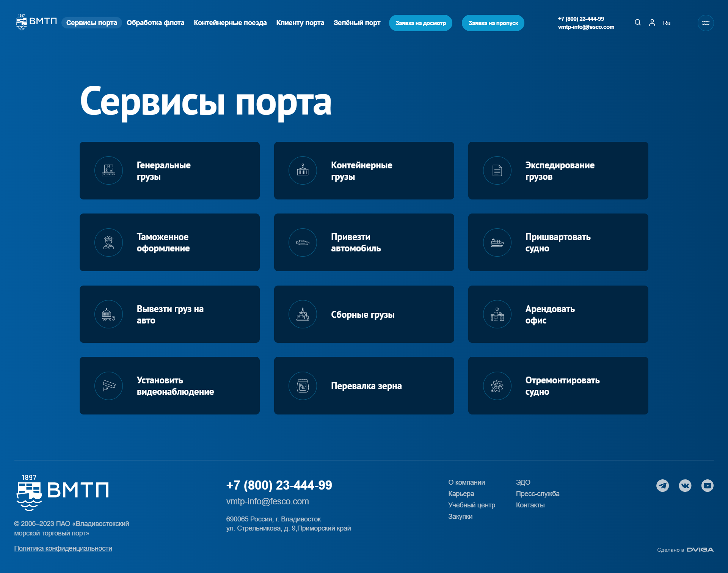
Task: Open the Обработка флота menu item
Action: coord(155,23)
